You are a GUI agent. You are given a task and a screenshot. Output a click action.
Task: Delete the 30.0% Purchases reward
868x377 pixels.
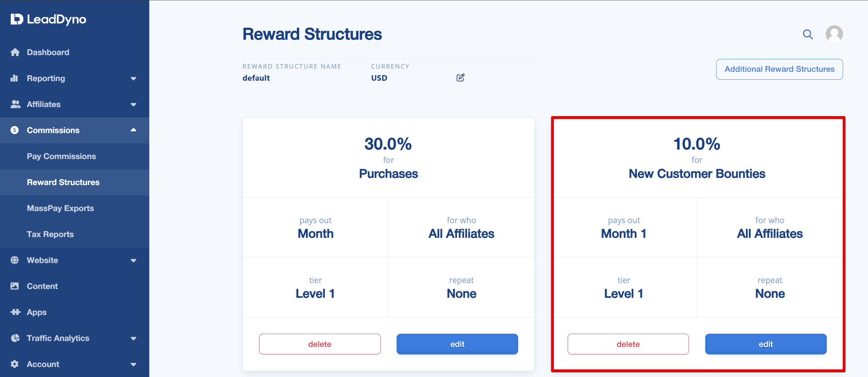320,344
